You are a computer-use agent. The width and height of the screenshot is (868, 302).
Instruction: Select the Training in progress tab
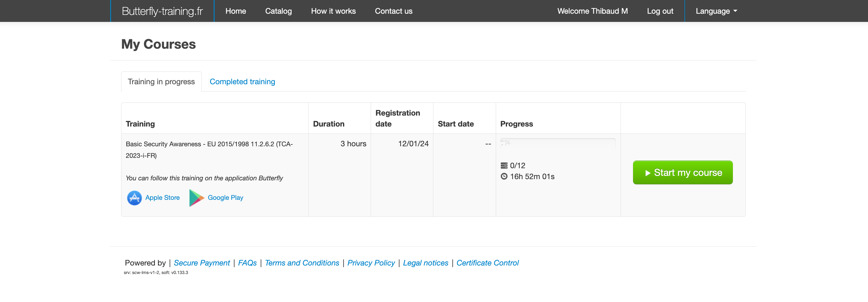click(161, 82)
